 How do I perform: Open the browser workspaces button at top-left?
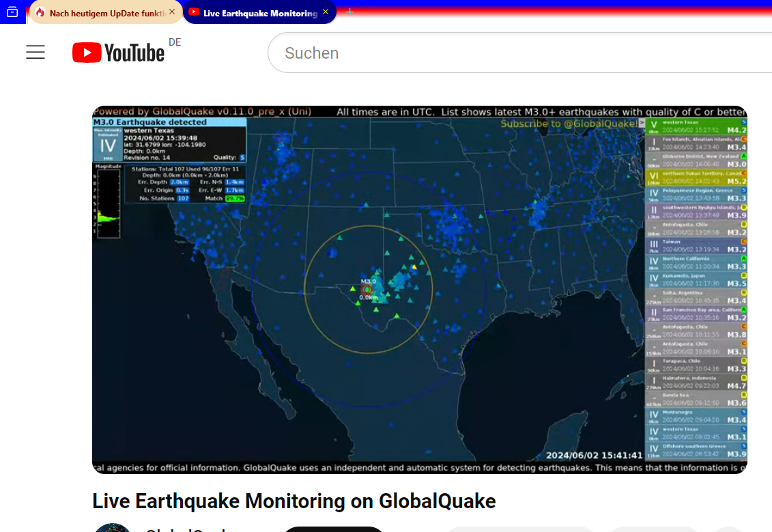12,12
